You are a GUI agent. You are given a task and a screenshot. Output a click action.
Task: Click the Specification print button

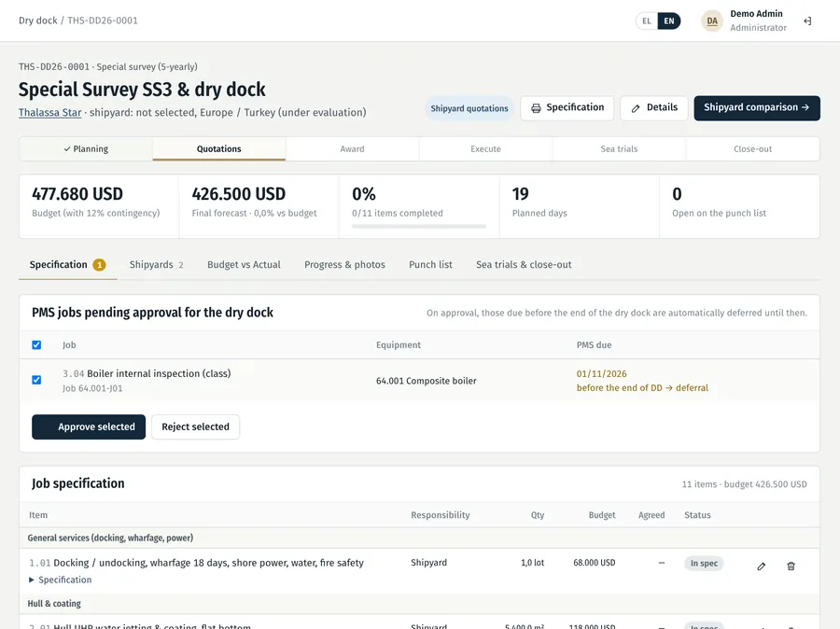567,108
